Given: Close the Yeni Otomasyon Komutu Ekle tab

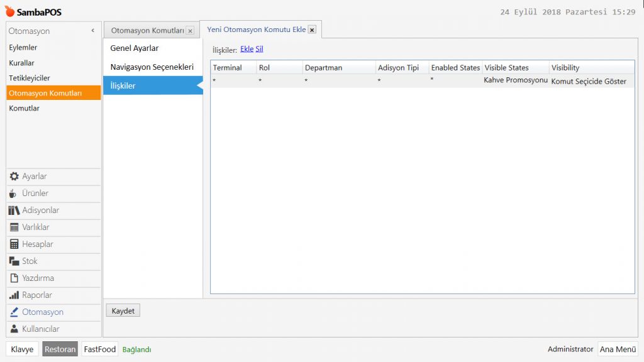Looking at the screenshot, I should (x=312, y=30).
